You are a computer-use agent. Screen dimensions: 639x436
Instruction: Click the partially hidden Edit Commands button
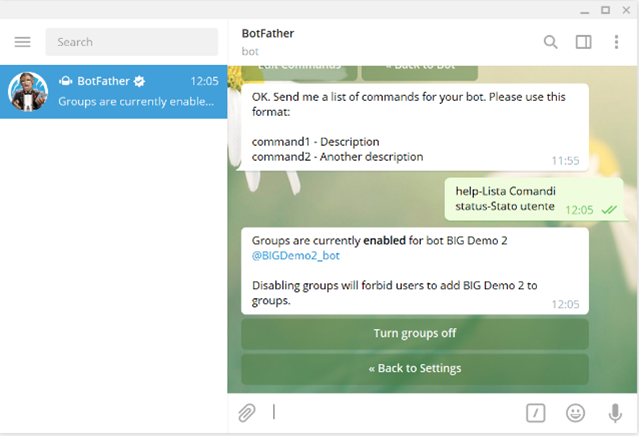click(300, 73)
